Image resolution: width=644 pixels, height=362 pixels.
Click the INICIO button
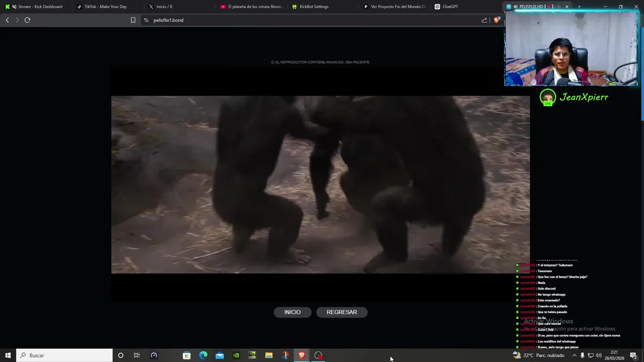[292, 312]
